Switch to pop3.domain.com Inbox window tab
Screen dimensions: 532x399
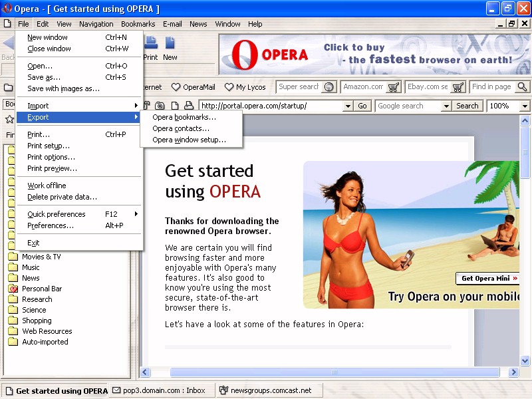[160, 390]
